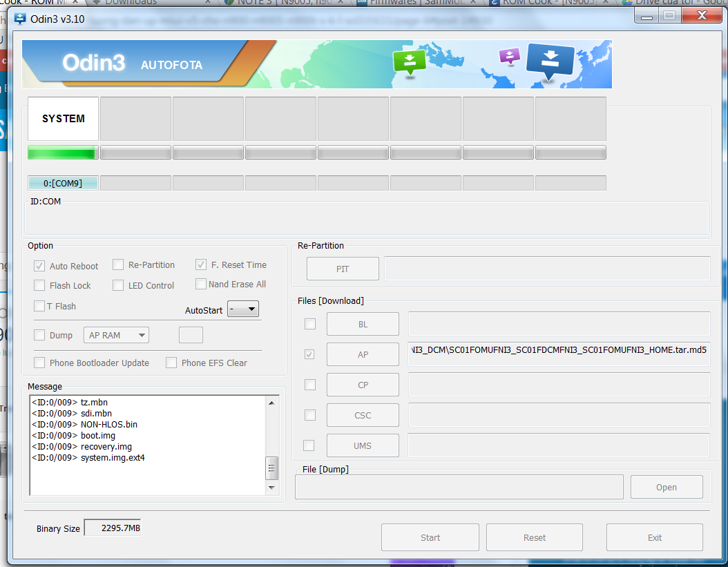728x567 pixels.
Task: Enable Phone Bootloader Update
Action: click(x=39, y=363)
